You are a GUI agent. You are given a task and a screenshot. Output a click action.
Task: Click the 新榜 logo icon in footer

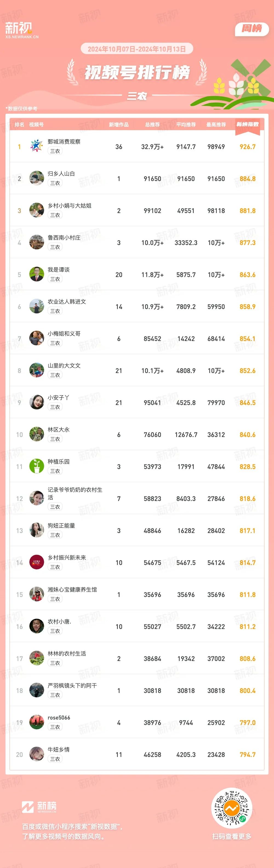pos(28,807)
